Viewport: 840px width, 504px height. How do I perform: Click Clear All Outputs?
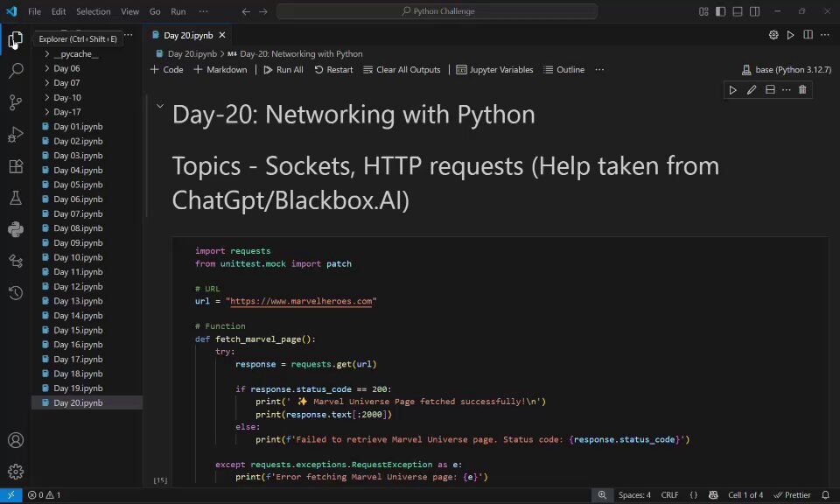pyautogui.click(x=402, y=70)
